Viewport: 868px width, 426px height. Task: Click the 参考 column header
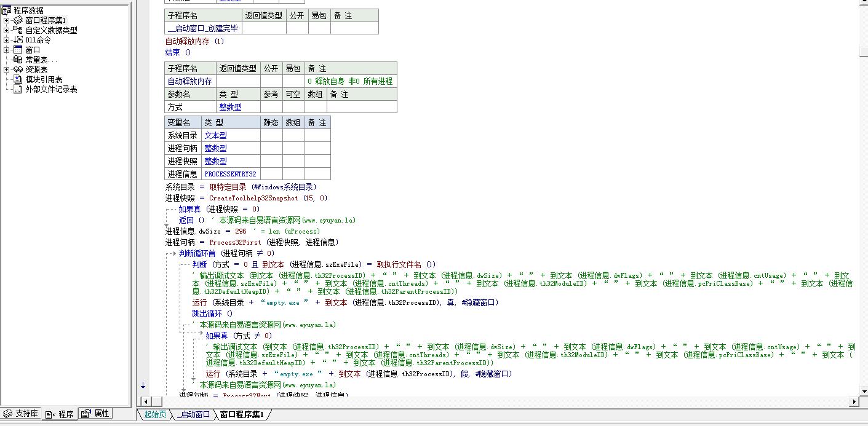pos(271,94)
